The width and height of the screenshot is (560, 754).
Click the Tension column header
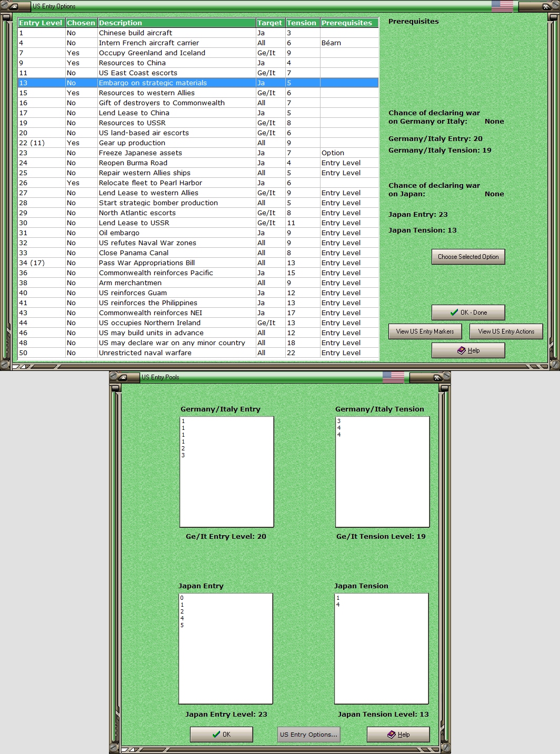303,23
